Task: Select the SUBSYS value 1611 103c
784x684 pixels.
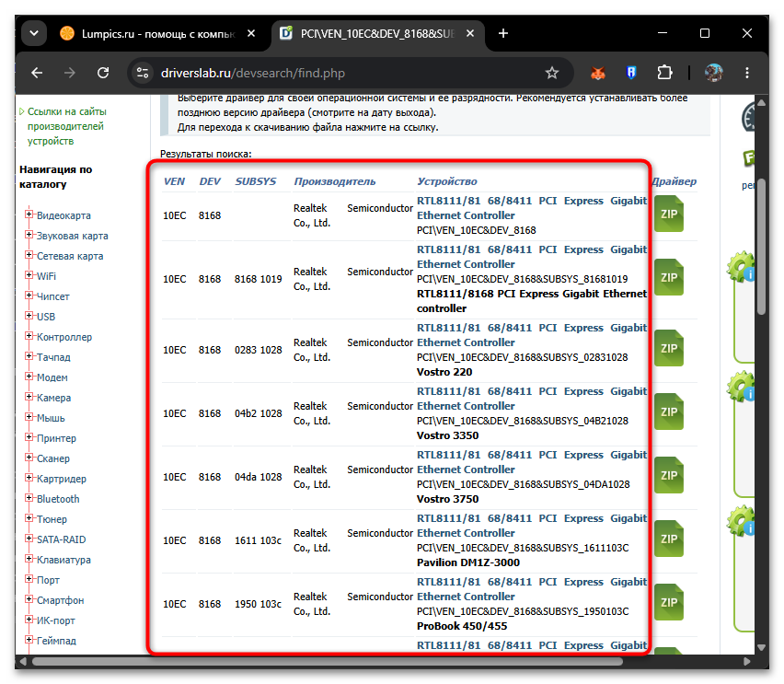Action: pyautogui.click(x=258, y=540)
